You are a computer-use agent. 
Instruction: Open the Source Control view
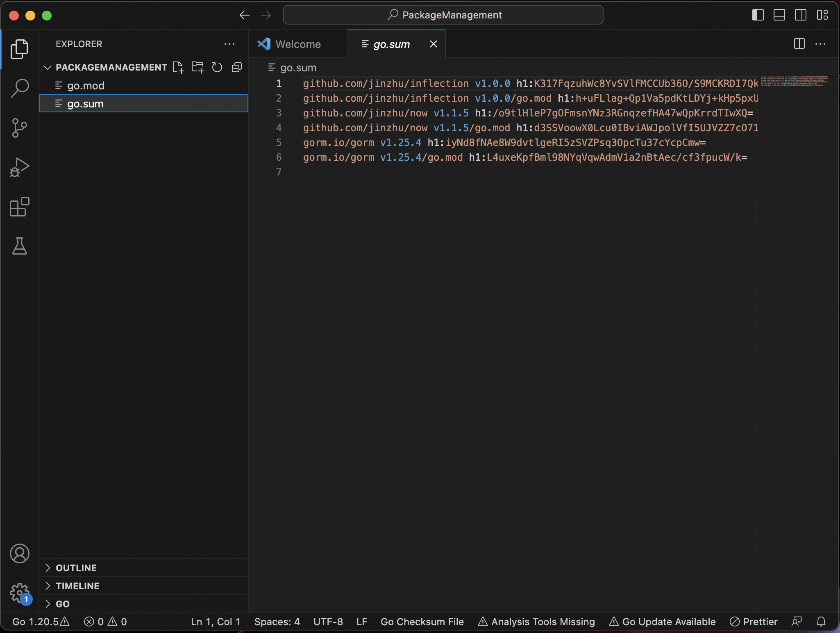(x=19, y=128)
